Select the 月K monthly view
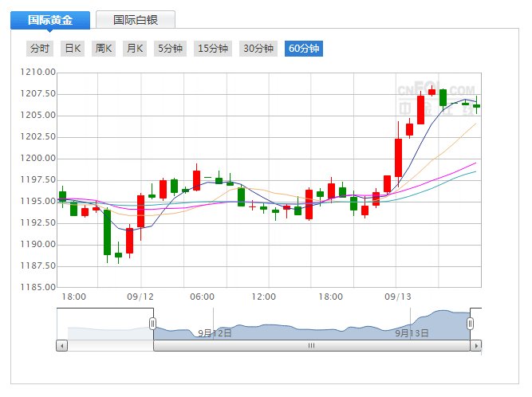This screenshot has height=397, width=532. (134, 49)
